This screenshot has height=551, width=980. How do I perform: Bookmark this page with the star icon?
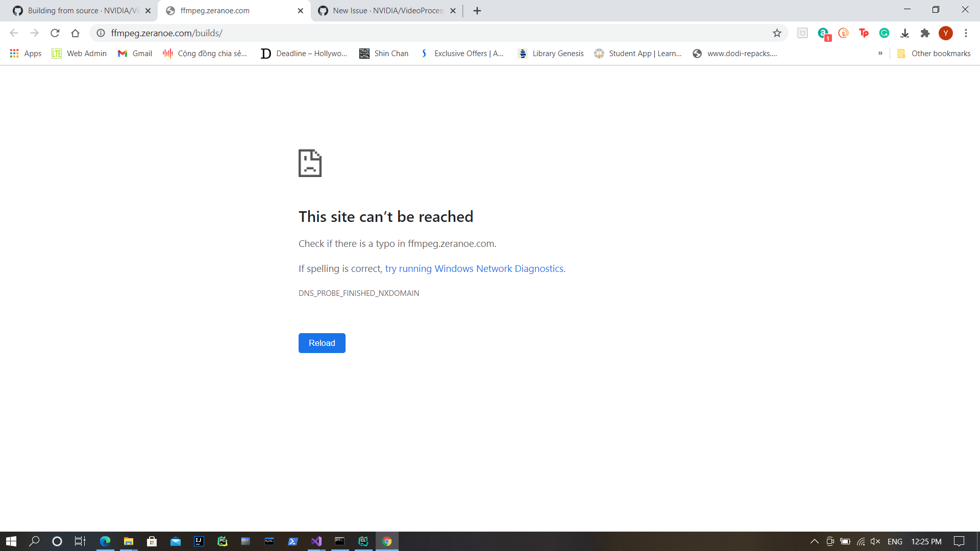pyautogui.click(x=777, y=33)
